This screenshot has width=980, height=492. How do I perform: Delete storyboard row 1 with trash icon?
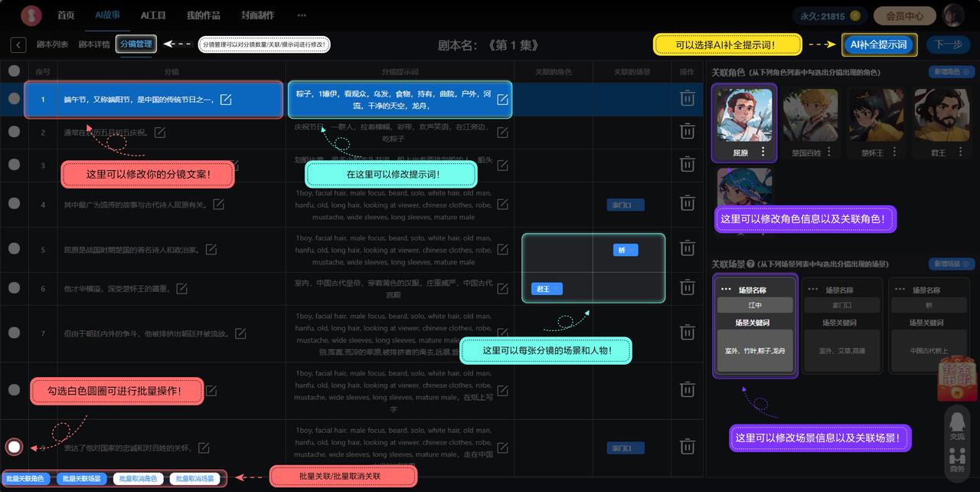(688, 99)
